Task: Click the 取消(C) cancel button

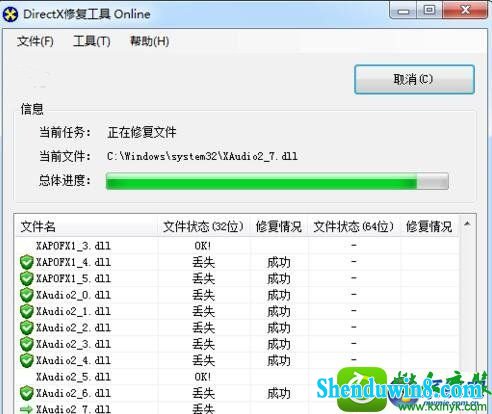Action: (x=414, y=79)
